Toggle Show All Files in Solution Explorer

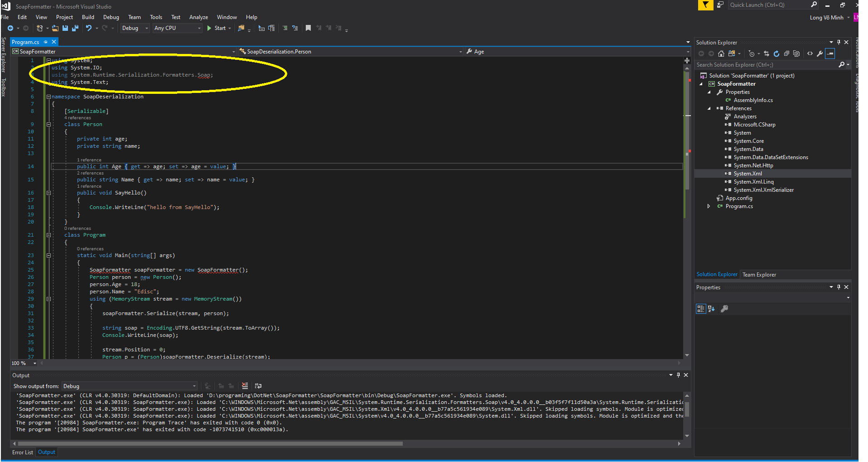click(796, 53)
